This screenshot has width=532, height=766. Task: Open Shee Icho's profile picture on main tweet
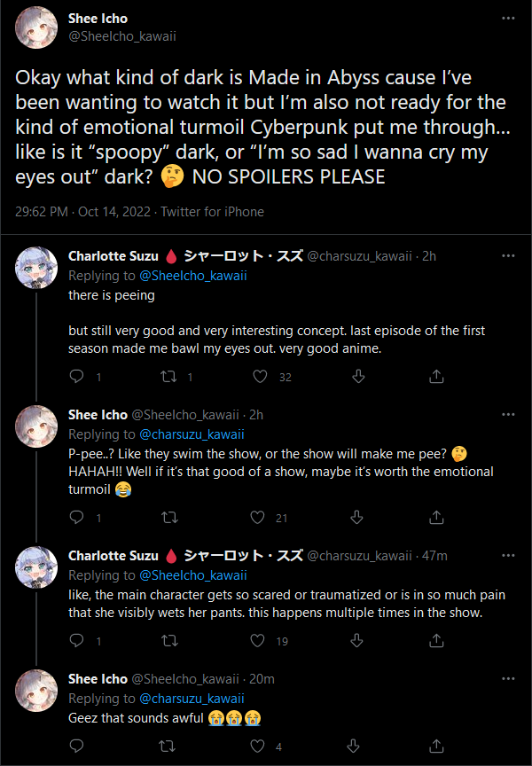pyautogui.click(x=37, y=27)
